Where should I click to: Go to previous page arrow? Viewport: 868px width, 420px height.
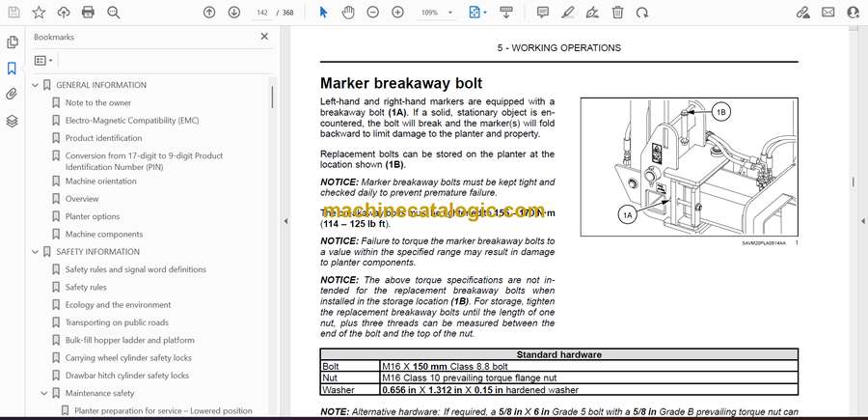coord(209,13)
